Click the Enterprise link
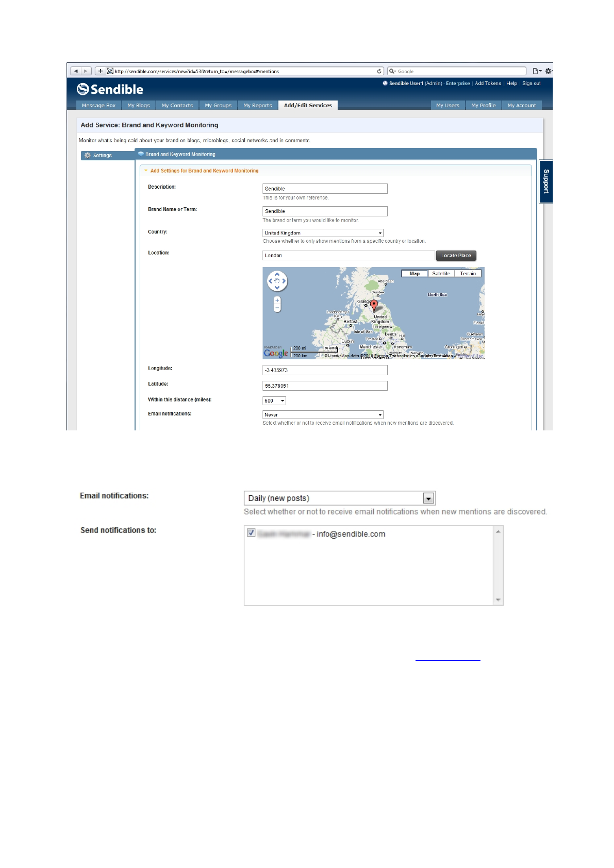The width and height of the screenshot is (614, 868). tap(458, 84)
